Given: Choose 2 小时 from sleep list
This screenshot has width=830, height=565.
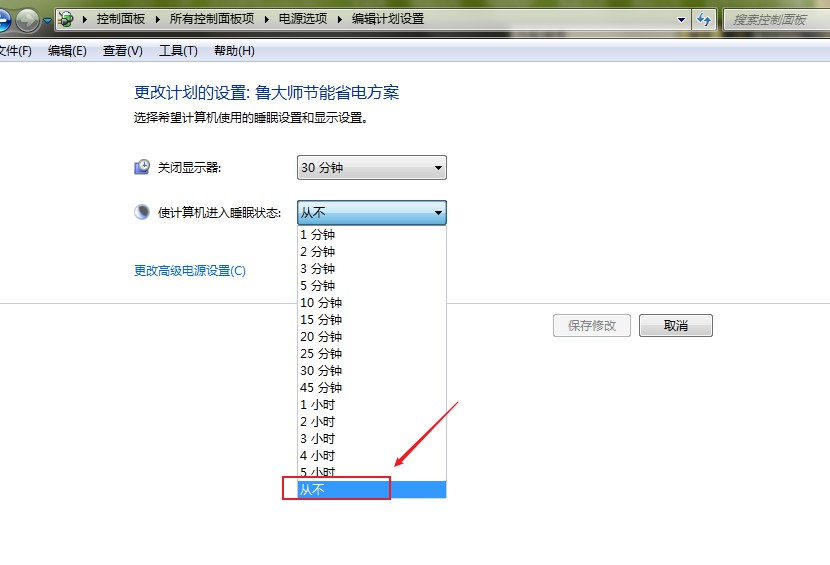Looking at the screenshot, I should coord(372,421).
